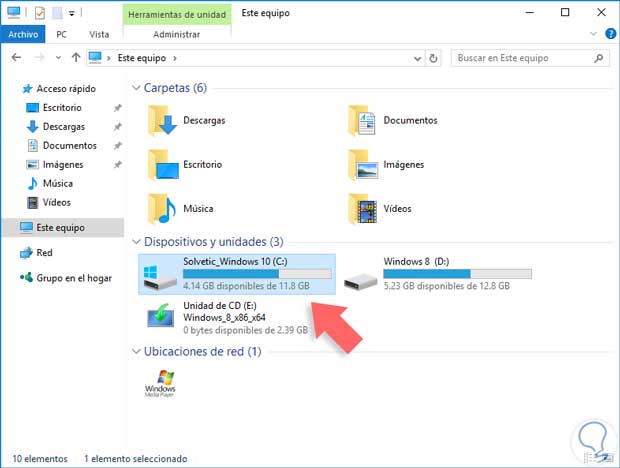The image size is (620, 468).
Task: Expand the ribbon with the chevron
Action: 593,34
